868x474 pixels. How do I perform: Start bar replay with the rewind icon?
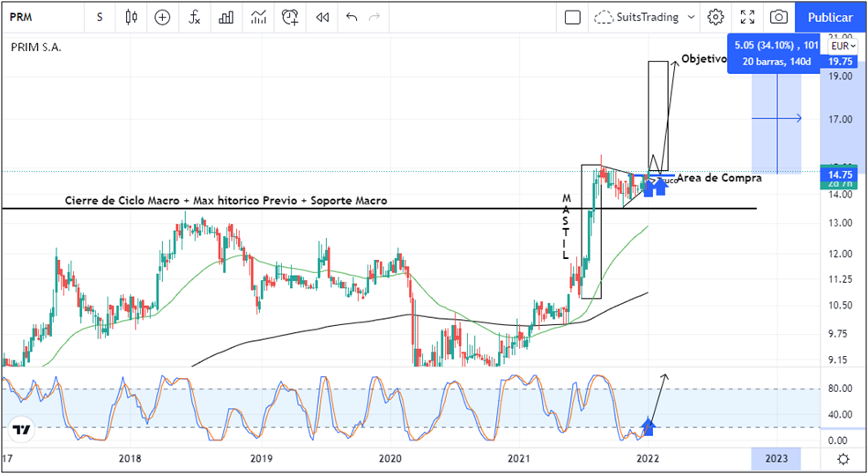pyautogui.click(x=323, y=17)
